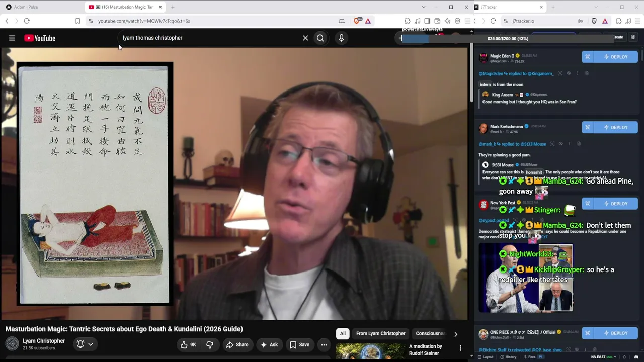Expand tab search dropdown in YouTube window
The height and width of the screenshot is (362, 644).
(423, 7)
